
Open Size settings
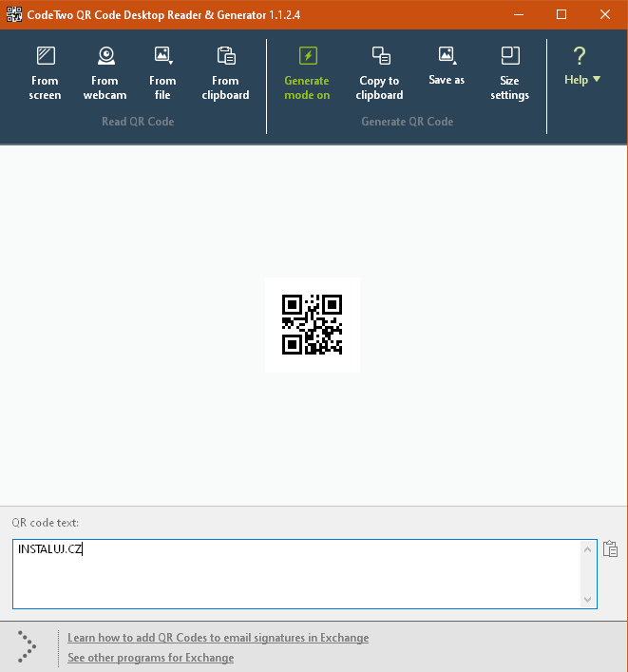510,73
